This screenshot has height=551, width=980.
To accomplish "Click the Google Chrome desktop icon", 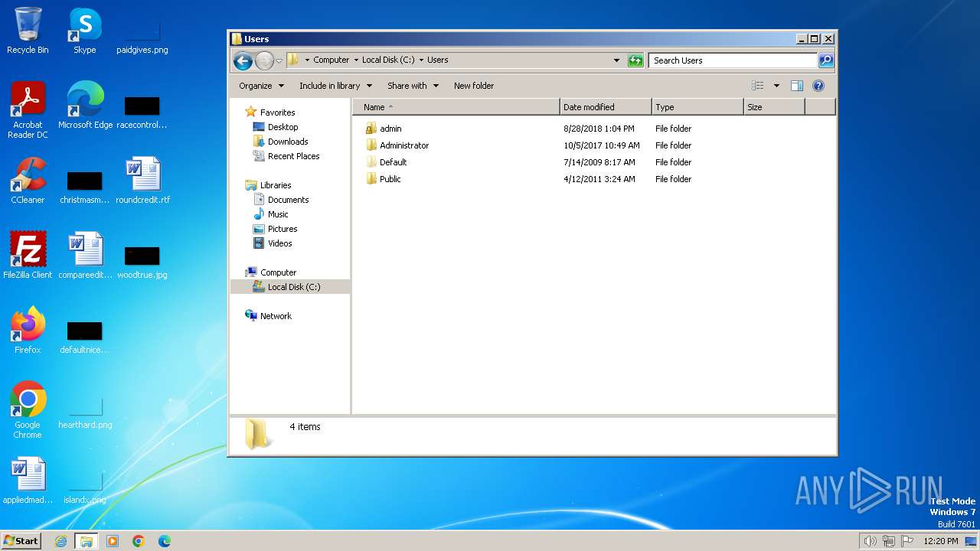I will coord(28,410).
